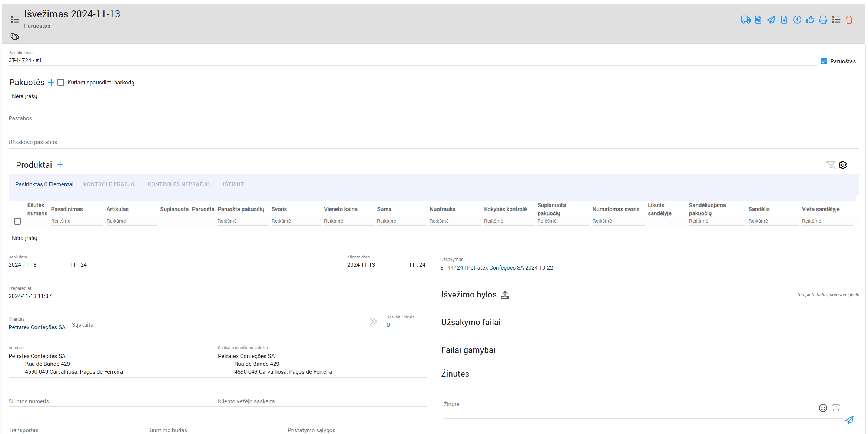Click KONTROLĖS NEPRAĖJO tab action
Screen dimensions: 868x434
click(x=179, y=184)
